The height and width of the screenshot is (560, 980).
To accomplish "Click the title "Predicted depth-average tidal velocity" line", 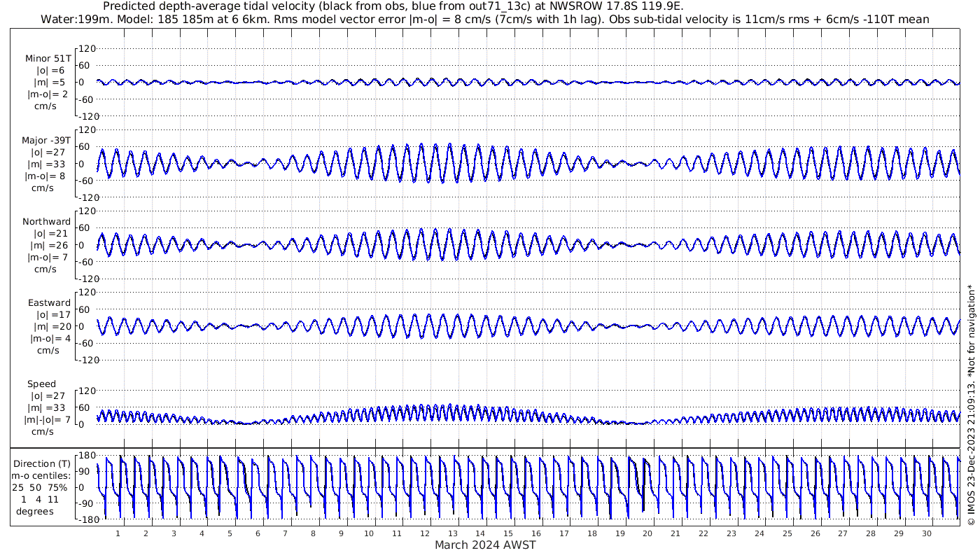I will click(x=393, y=6).
